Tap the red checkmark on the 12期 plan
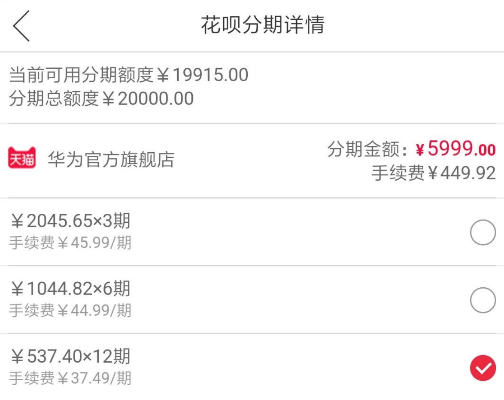The image size is (504, 400). click(x=483, y=368)
